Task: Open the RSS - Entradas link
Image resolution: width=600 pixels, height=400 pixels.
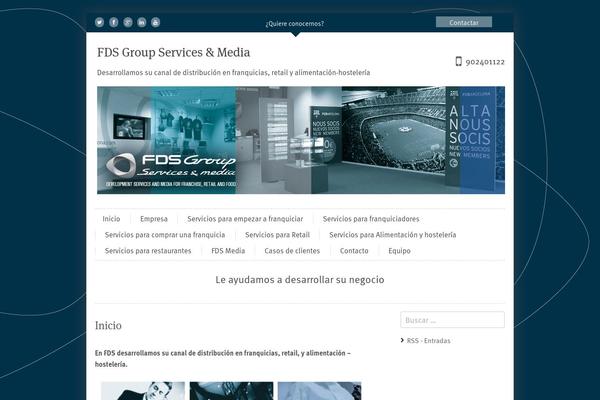Action: pyautogui.click(x=429, y=341)
